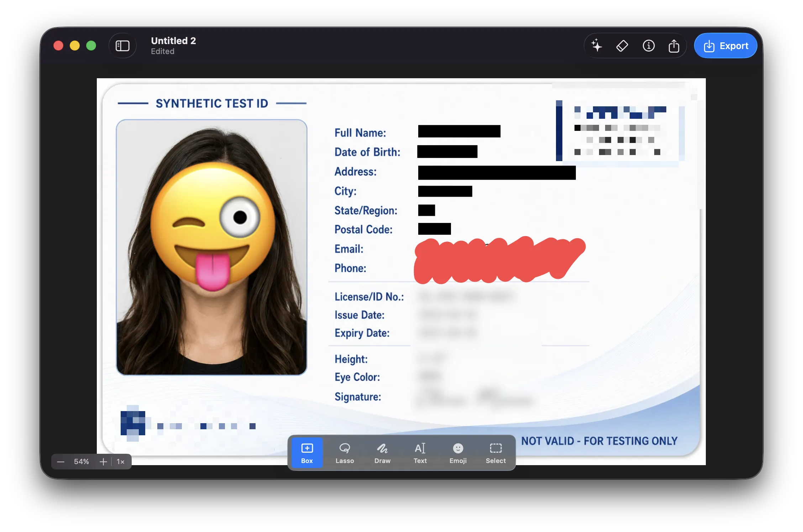Click the 'Height:' label
This screenshot has height=532, width=803.
tap(351, 359)
